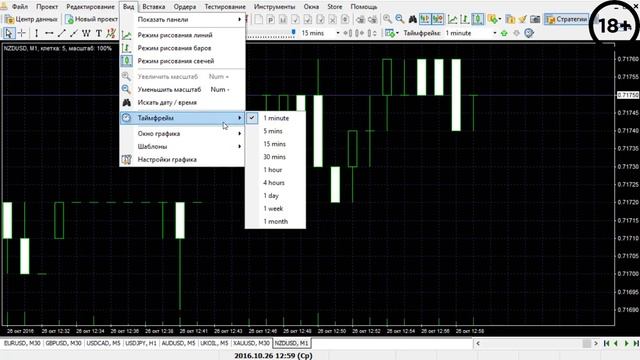Select the checked 1 minute timeframe
This screenshot has height=360, width=640.
point(276,118)
